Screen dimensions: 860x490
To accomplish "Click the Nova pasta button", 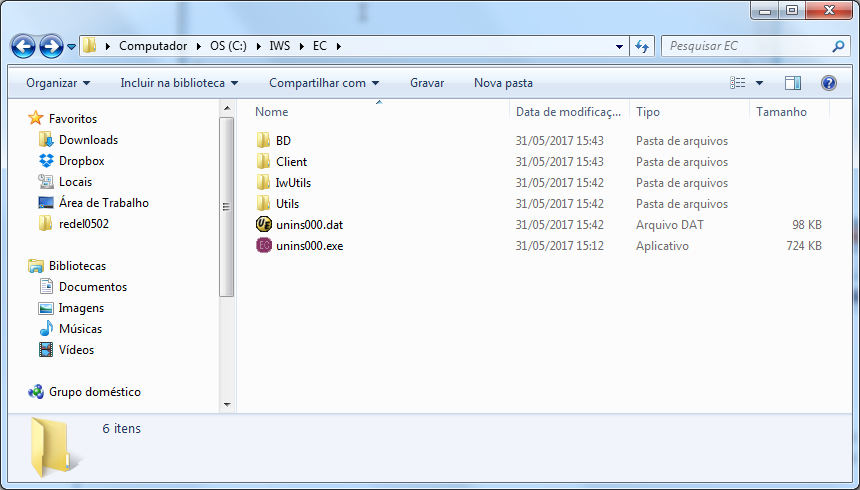I will 503,83.
